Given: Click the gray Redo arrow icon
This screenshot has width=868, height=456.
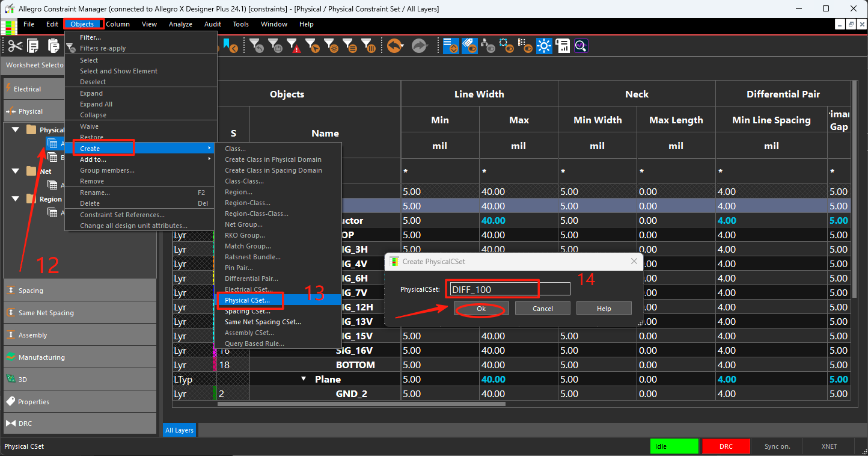Looking at the screenshot, I should (419, 46).
